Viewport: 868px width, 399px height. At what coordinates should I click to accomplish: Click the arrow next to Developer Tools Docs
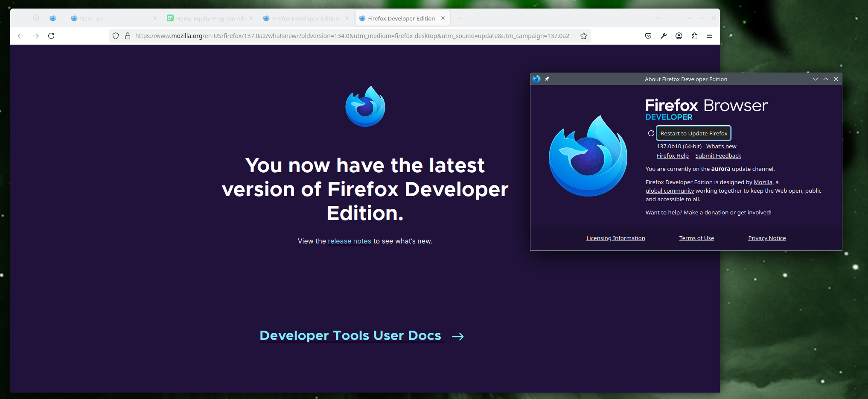[x=458, y=337]
